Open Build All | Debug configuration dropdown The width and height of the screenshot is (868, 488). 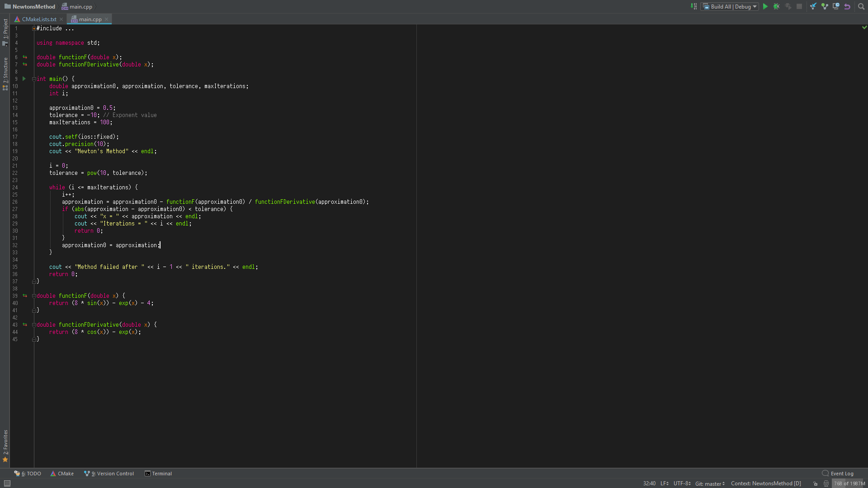[730, 6]
